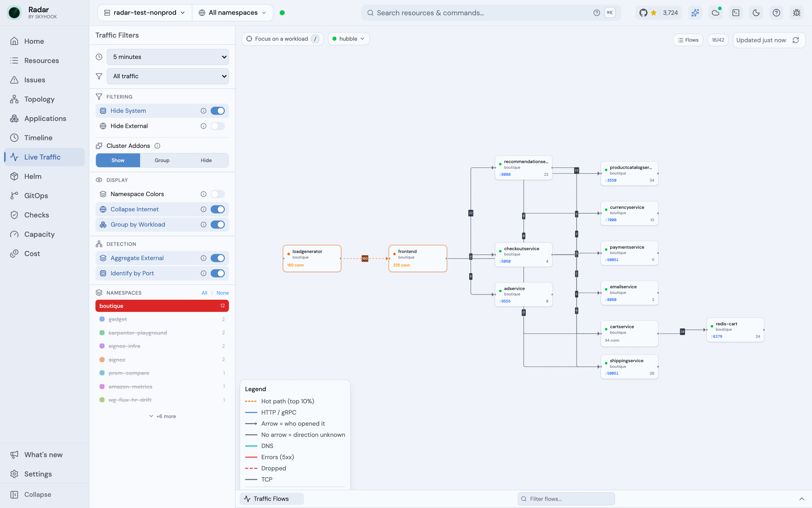The height and width of the screenshot is (508, 812).
Task: Open the help question-mark icon in header
Action: point(776,13)
